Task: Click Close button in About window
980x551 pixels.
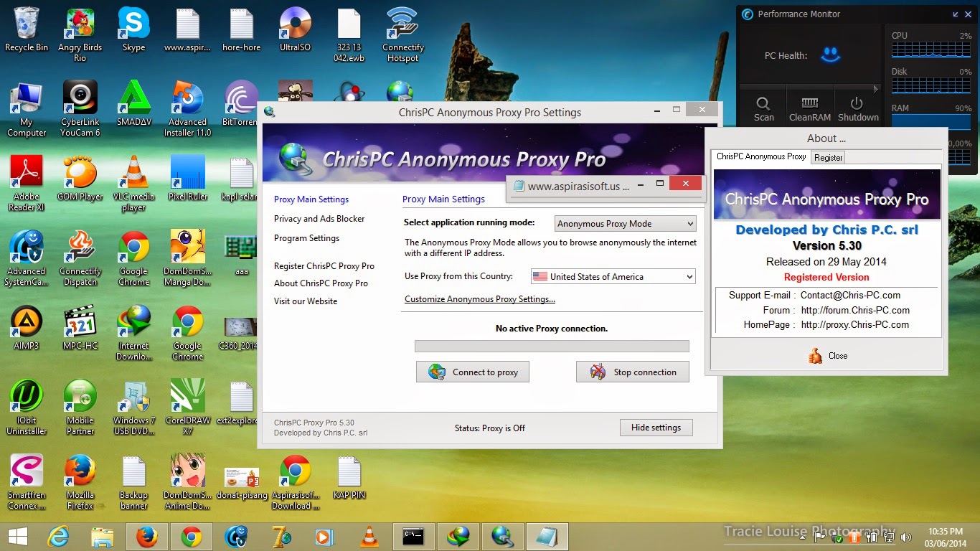Action: tap(828, 356)
